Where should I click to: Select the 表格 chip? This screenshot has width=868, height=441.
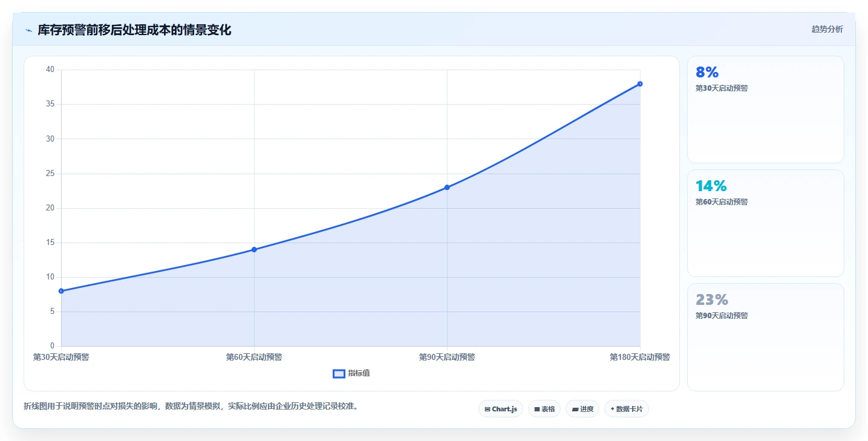click(x=544, y=409)
